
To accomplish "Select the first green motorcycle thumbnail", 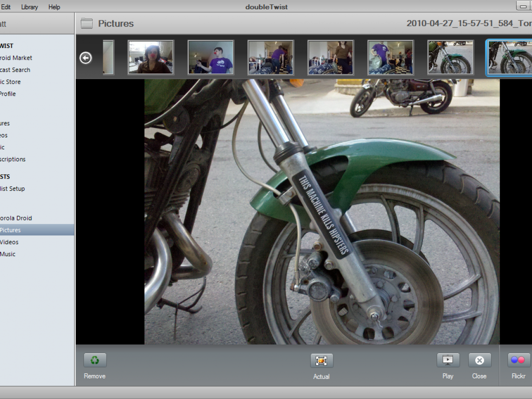I will click(x=450, y=57).
